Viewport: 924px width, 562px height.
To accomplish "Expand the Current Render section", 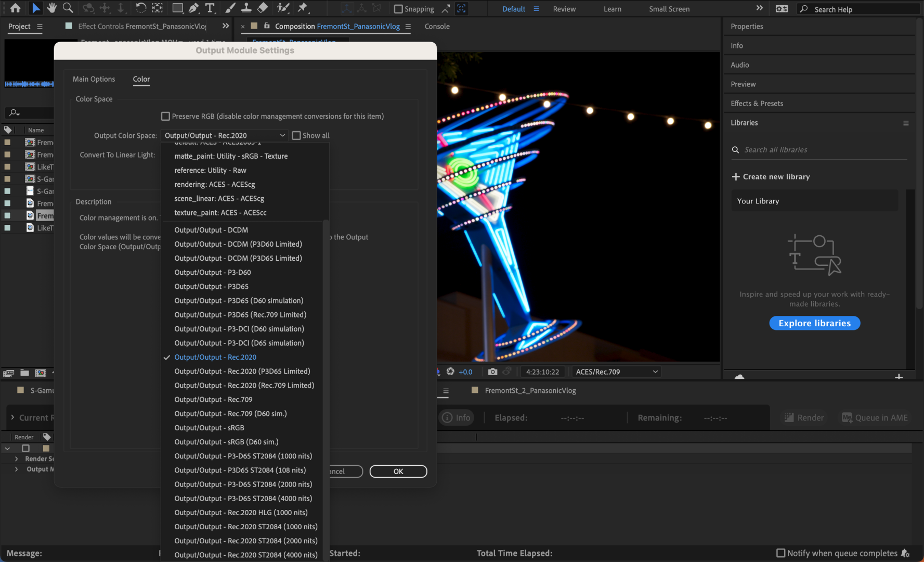I will tap(12, 417).
